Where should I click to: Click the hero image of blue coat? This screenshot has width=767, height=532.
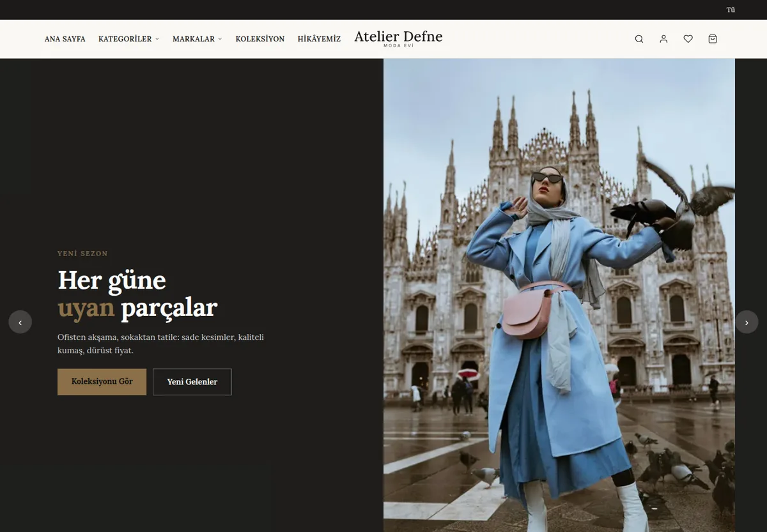tap(559, 295)
